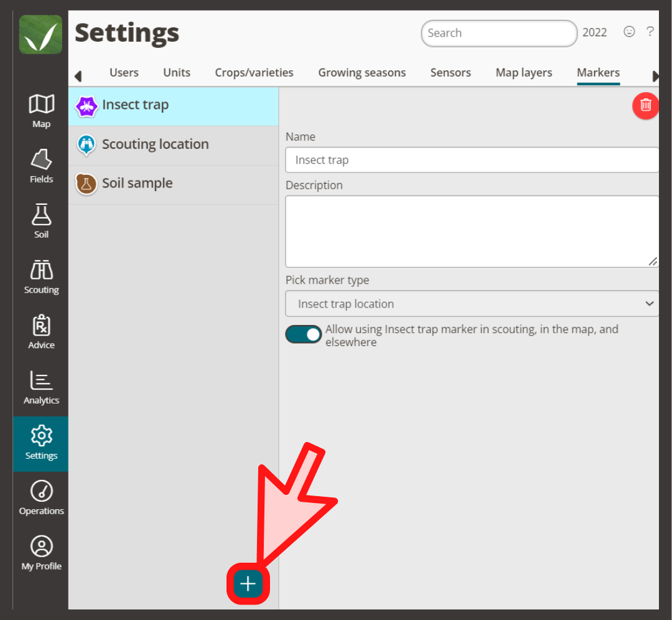Switch to the Map layers tab

point(524,72)
